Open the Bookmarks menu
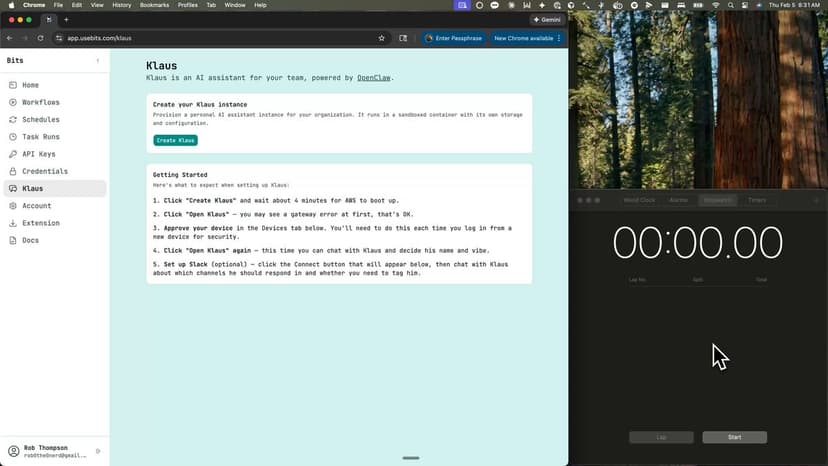The height and width of the screenshot is (466, 828). (154, 5)
